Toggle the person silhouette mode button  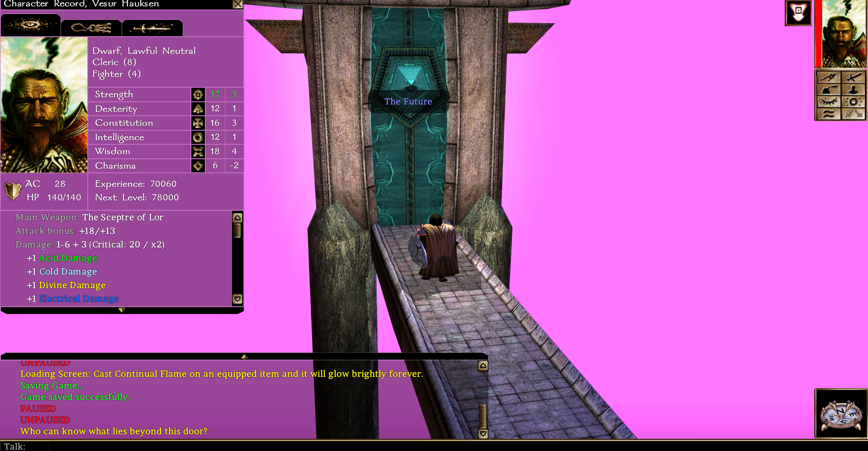tap(854, 90)
